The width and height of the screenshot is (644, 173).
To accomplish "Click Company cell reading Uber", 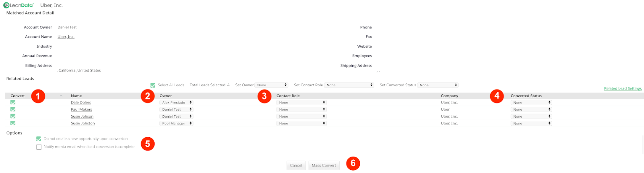I will pyautogui.click(x=445, y=109).
